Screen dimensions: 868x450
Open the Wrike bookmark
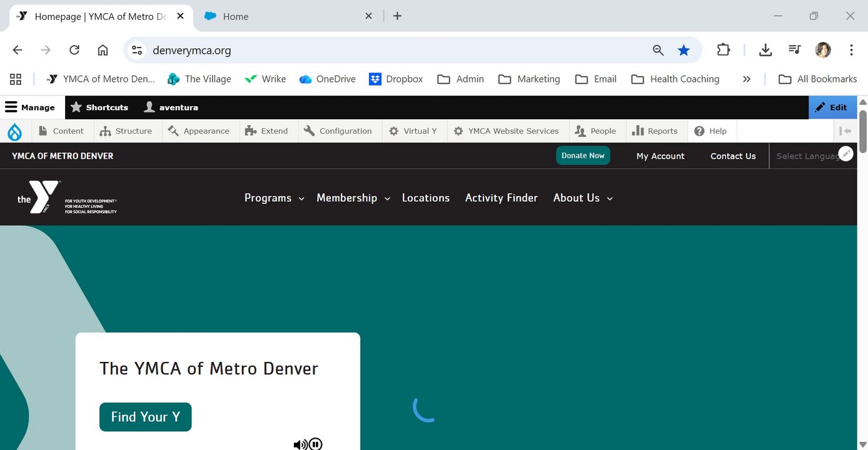click(x=265, y=79)
